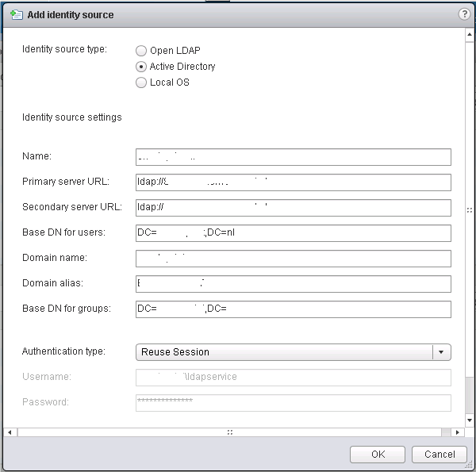Select the Active Directory radio button
This screenshot has width=476, height=472.
click(x=141, y=67)
